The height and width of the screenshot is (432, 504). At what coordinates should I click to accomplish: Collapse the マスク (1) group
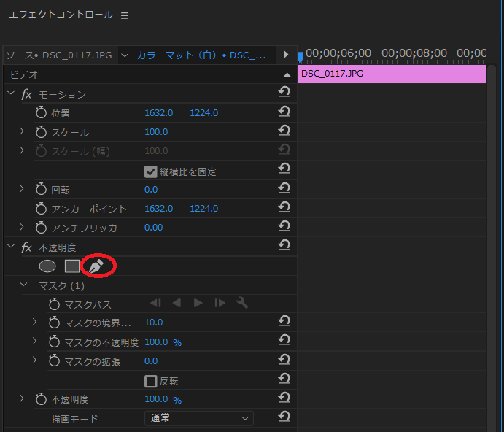tap(24, 285)
